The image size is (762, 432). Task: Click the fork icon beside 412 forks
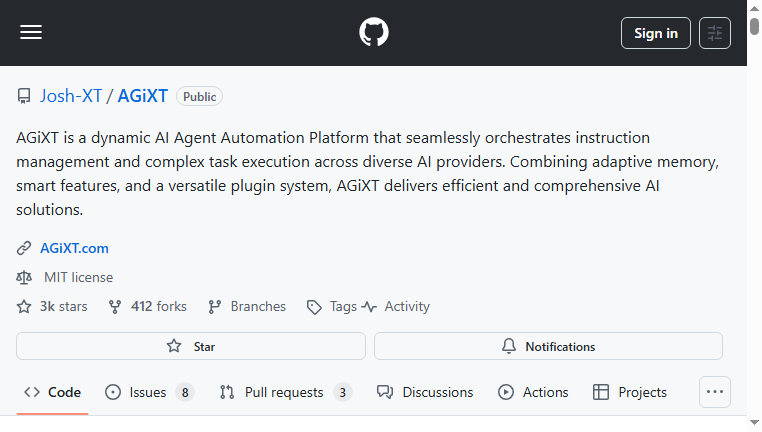click(115, 307)
